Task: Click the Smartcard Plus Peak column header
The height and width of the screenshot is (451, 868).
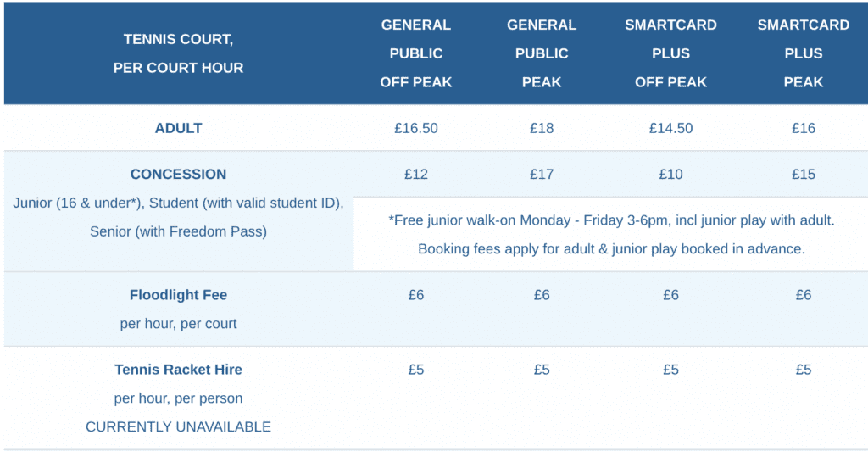Action: pyautogui.click(x=804, y=53)
